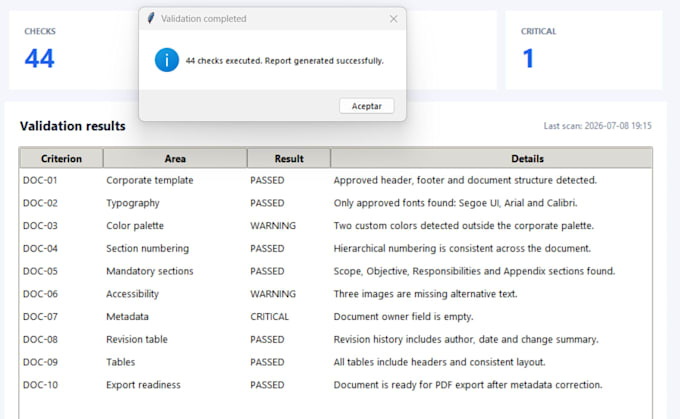
Task: Select the DOC-02 criterion cell
Action: pos(40,203)
